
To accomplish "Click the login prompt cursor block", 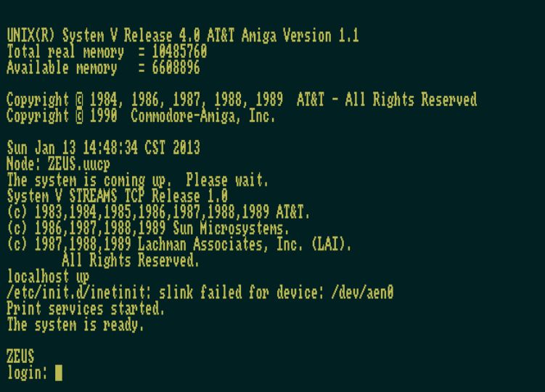I will pos(59,373).
